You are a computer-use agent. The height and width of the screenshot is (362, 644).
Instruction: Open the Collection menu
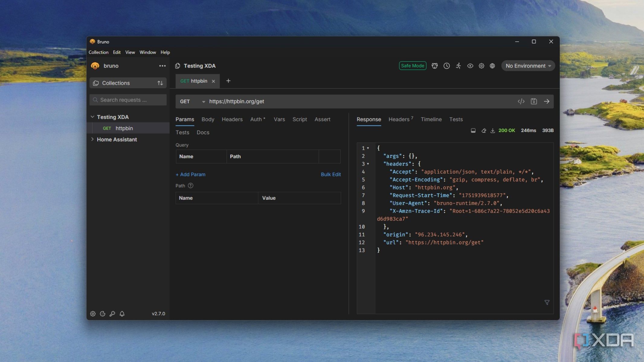[x=98, y=52]
